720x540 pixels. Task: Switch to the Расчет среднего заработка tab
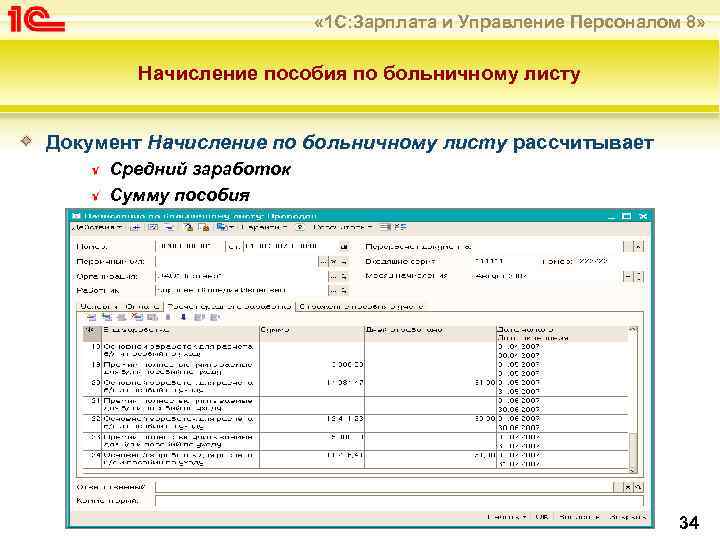[x=229, y=306]
